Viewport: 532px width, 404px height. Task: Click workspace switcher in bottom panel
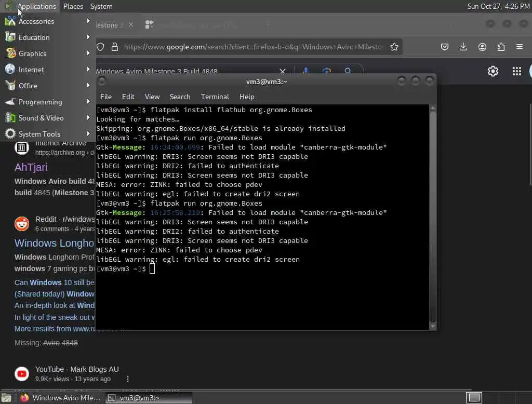click(x=474, y=398)
